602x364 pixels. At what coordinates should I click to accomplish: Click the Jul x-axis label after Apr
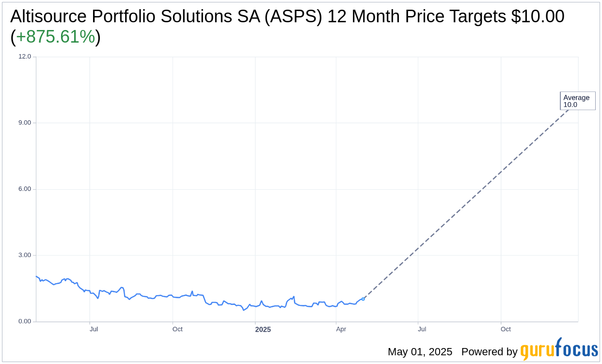click(422, 329)
